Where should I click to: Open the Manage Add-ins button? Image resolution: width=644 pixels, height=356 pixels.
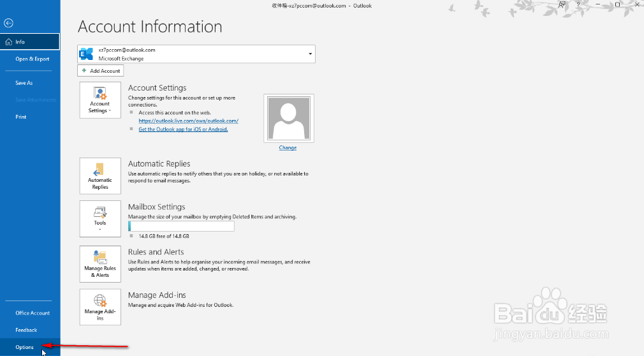click(100, 307)
